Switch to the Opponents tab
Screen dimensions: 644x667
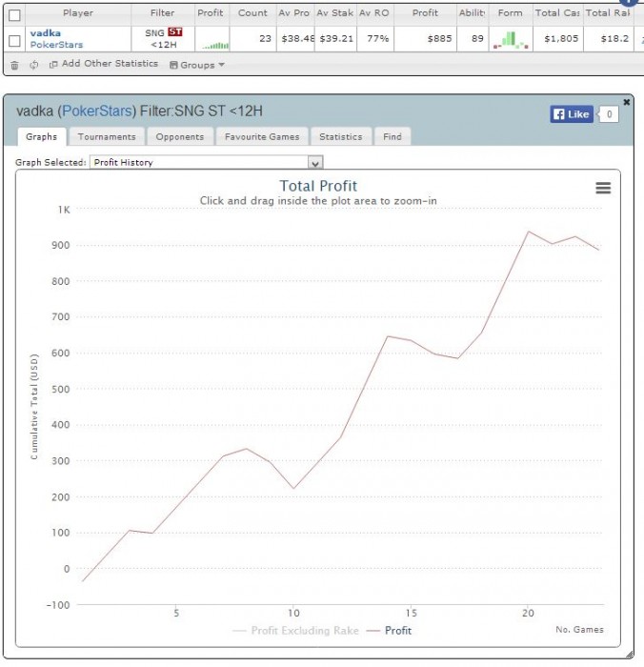[179, 136]
